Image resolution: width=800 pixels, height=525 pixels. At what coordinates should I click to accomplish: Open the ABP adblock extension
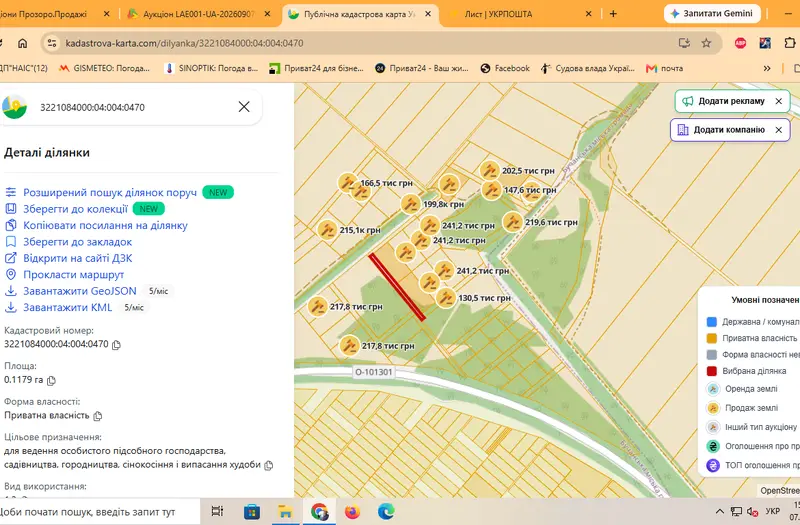click(x=740, y=43)
